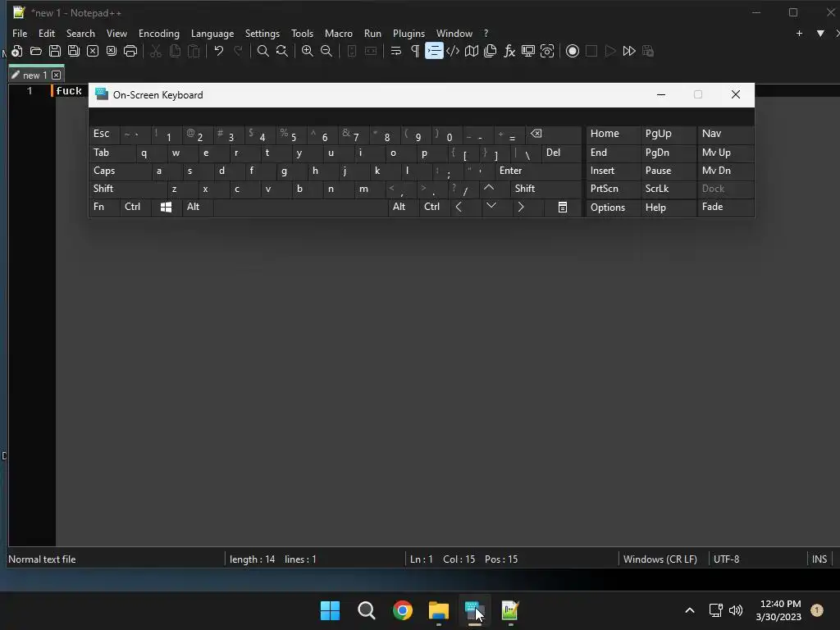Open the document list down-arrow at top right
Image resolution: width=840 pixels, height=630 pixels.
820,33
